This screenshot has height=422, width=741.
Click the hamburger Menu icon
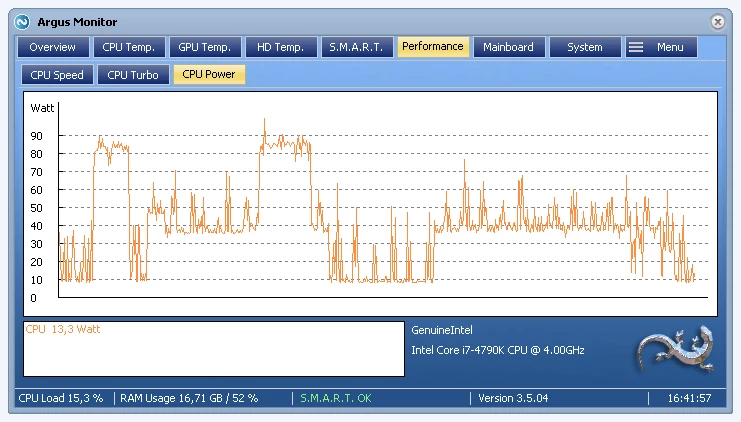[x=636, y=47]
